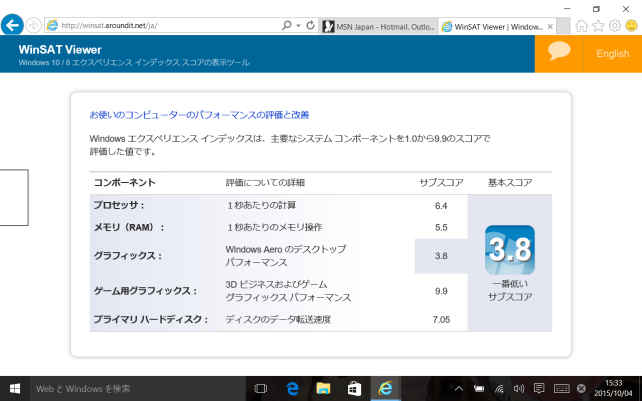Switch to the MSN Japan tab
Screen dimensions: 642x401
pos(379,27)
